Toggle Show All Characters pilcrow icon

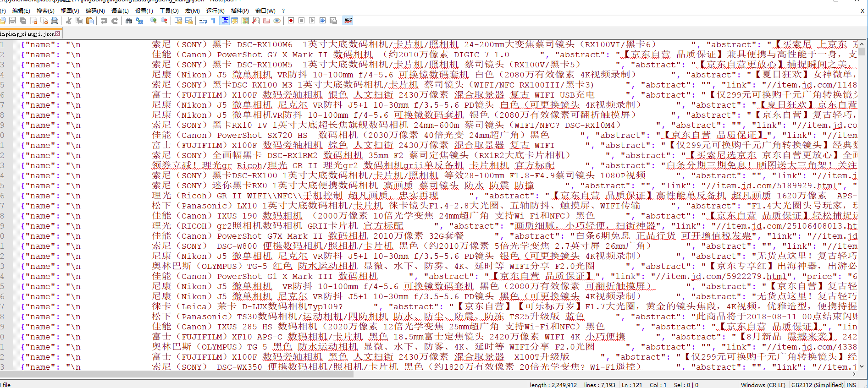click(213, 21)
